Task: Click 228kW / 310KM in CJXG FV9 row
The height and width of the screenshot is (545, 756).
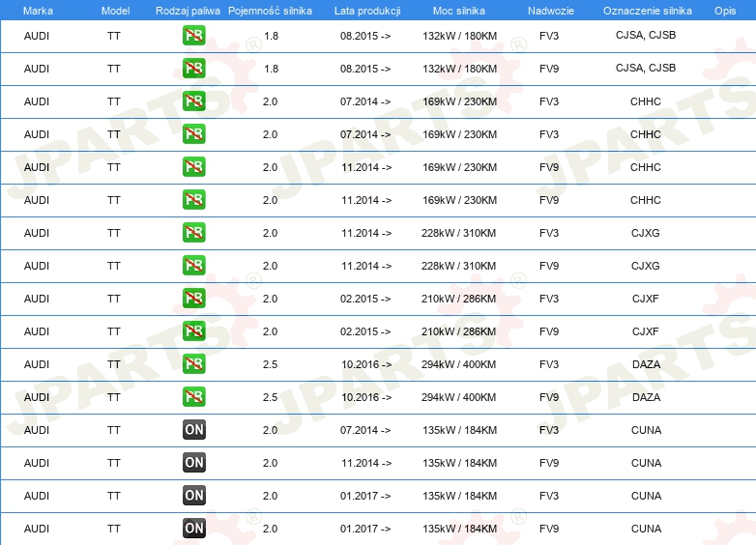Action: (x=460, y=266)
